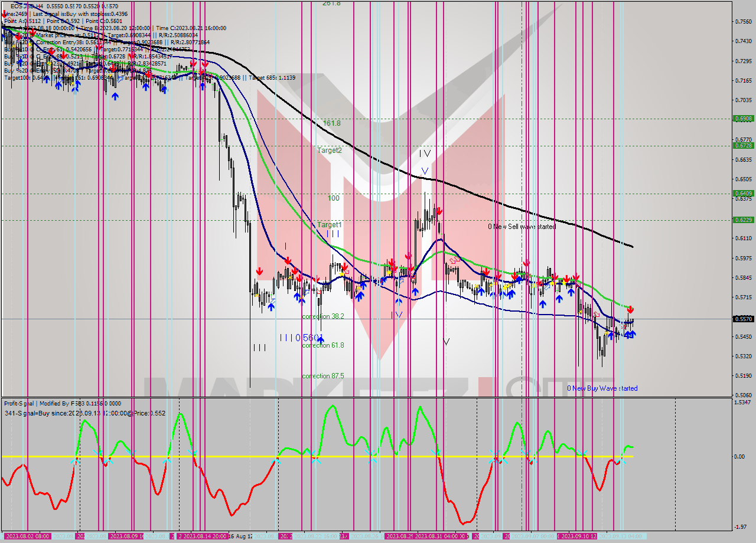Click the 0.6770 price axis label
The width and height of the screenshot is (756, 543).
pos(743,140)
